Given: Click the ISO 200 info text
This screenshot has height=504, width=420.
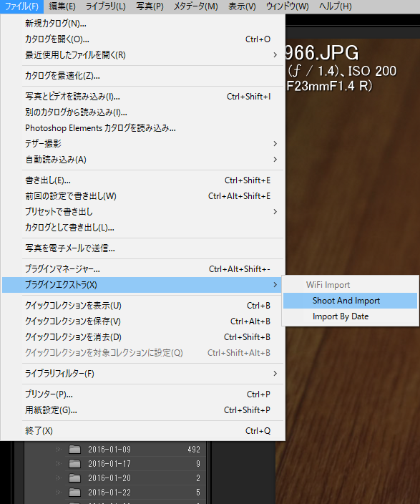Looking at the screenshot, I should pyautogui.click(x=373, y=71).
